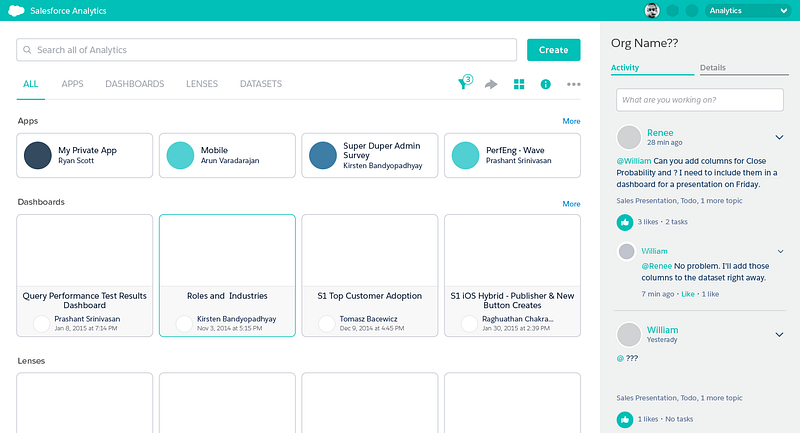Click the user profile avatar in header
The height and width of the screenshot is (433, 800).
652,11
